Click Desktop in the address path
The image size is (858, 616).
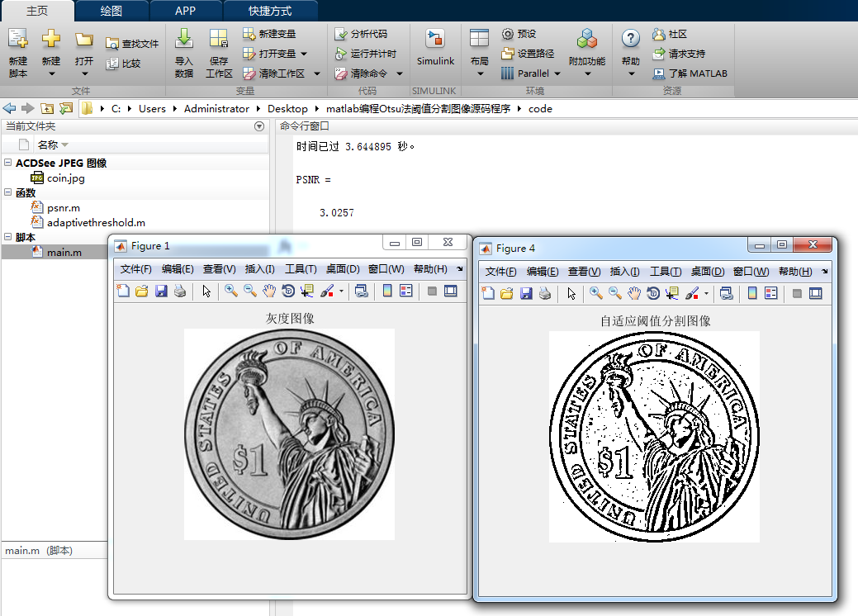[x=287, y=109]
